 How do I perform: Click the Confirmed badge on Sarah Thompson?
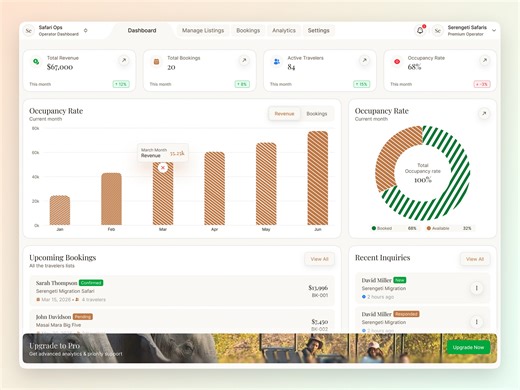[x=91, y=283]
